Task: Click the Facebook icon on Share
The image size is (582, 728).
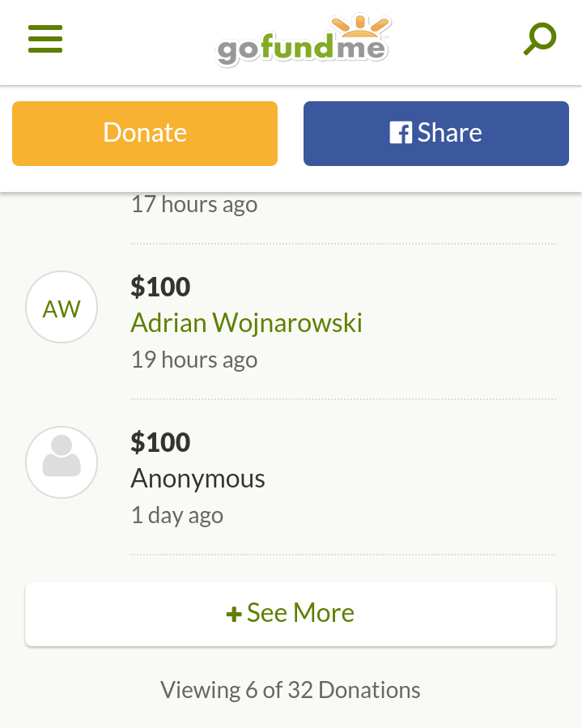Action: coord(400,133)
